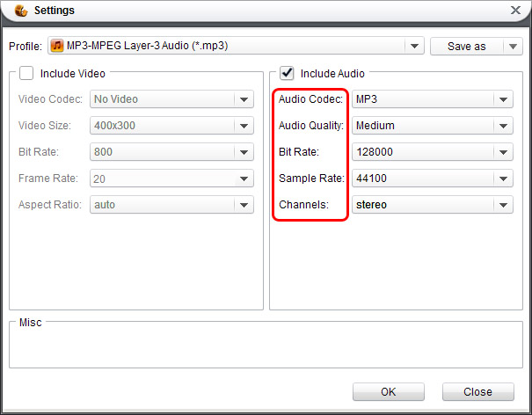Open the Video Size dropdown
The image size is (532, 415).
coord(171,126)
